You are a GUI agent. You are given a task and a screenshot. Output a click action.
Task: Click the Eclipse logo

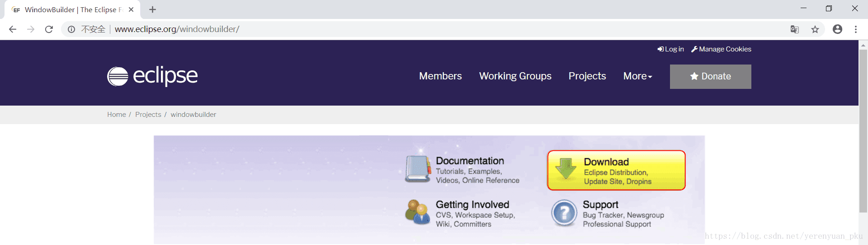152,76
